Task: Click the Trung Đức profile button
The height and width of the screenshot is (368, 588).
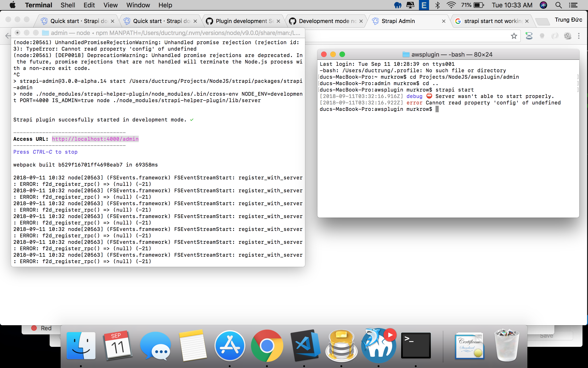Action: point(568,20)
